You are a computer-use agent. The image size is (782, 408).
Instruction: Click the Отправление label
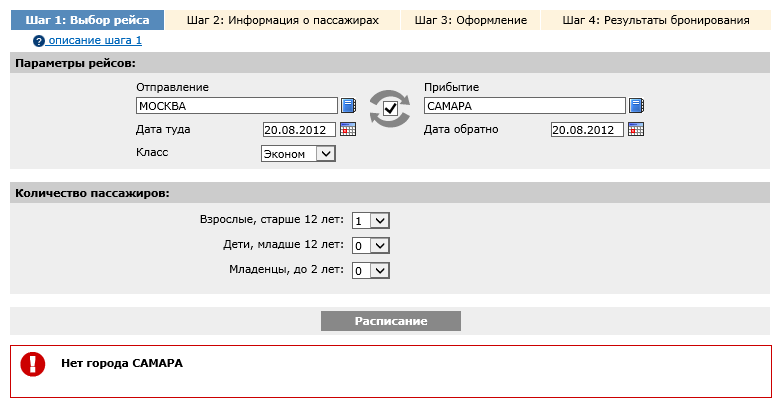coord(173,87)
